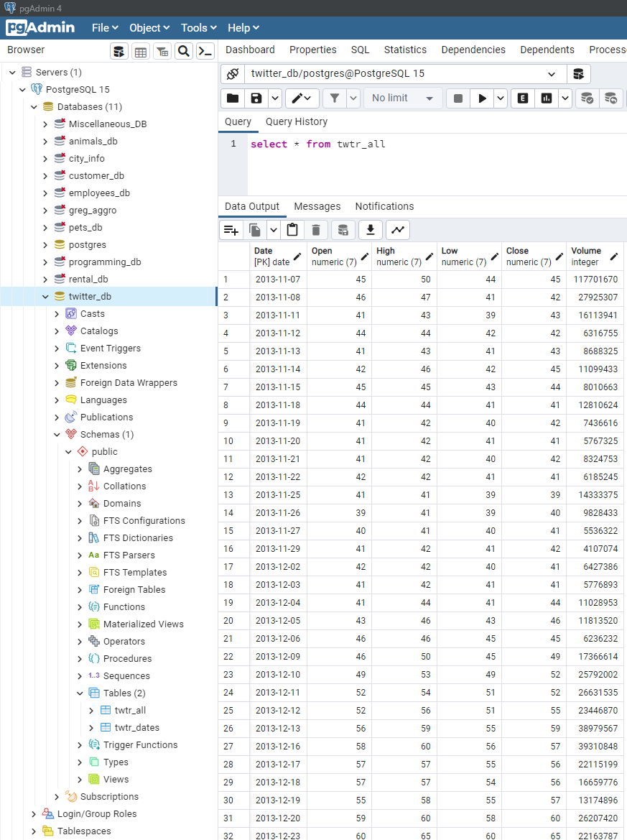Open the connection selector dropdown

pos(551,74)
